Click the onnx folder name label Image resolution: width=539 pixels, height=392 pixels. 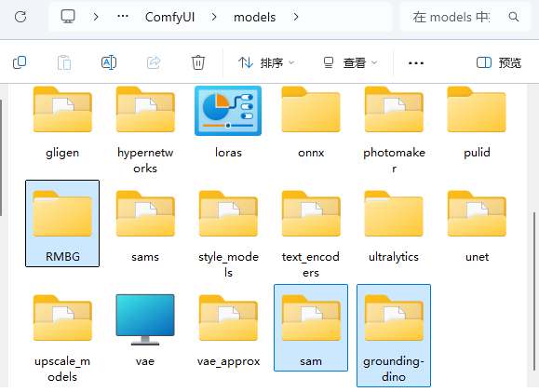[311, 153]
